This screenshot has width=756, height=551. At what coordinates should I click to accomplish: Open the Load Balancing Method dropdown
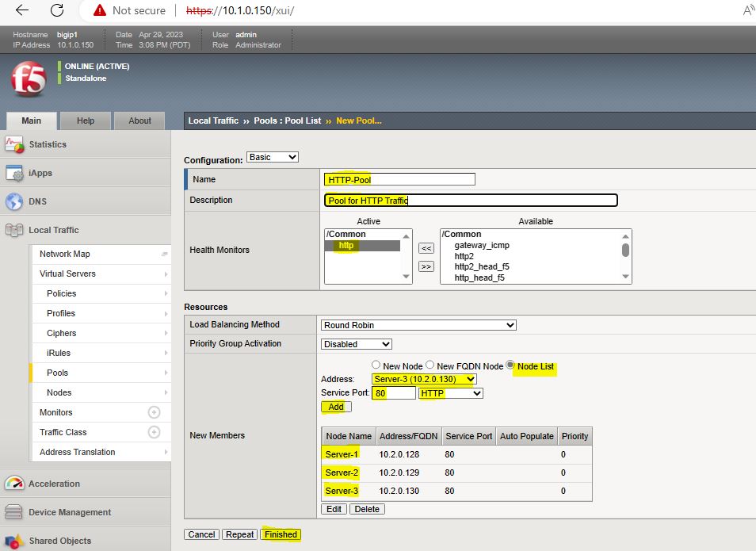pyautogui.click(x=418, y=325)
